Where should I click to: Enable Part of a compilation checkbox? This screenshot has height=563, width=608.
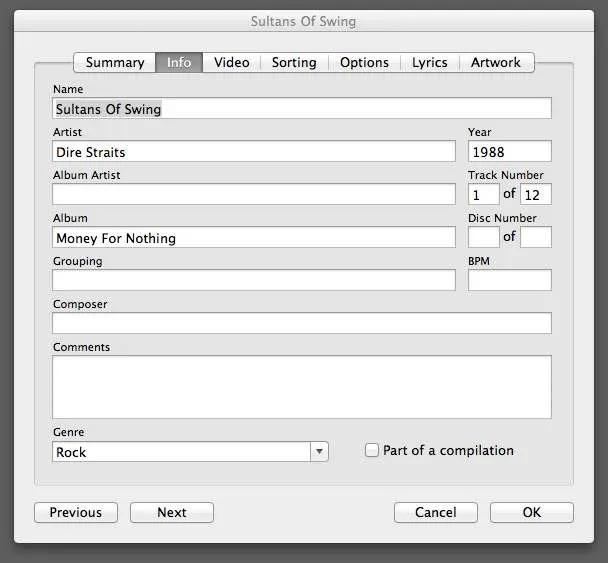tap(372, 451)
